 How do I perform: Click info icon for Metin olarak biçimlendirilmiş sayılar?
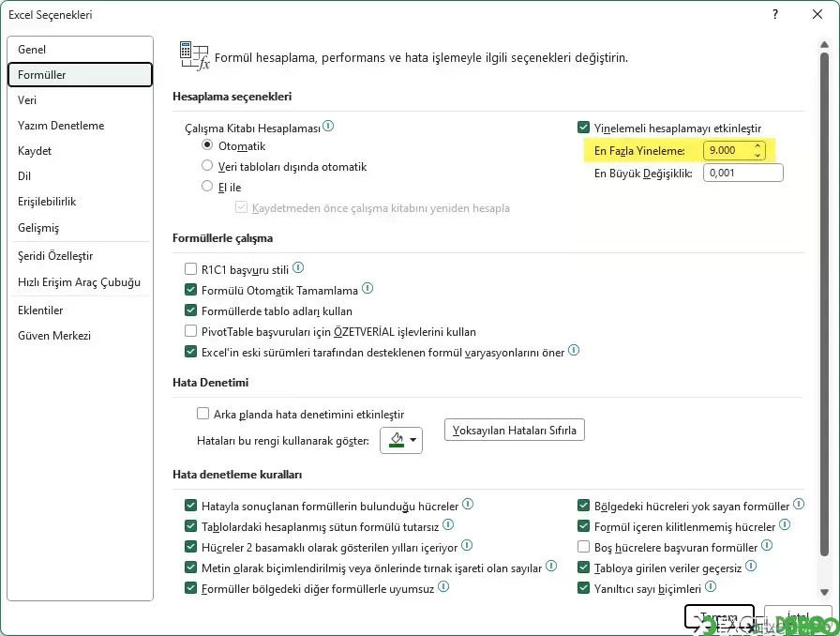(551, 566)
